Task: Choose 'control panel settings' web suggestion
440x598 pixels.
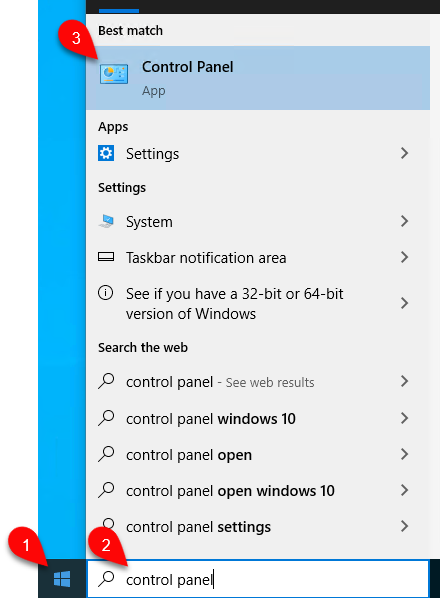Action: [258, 527]
